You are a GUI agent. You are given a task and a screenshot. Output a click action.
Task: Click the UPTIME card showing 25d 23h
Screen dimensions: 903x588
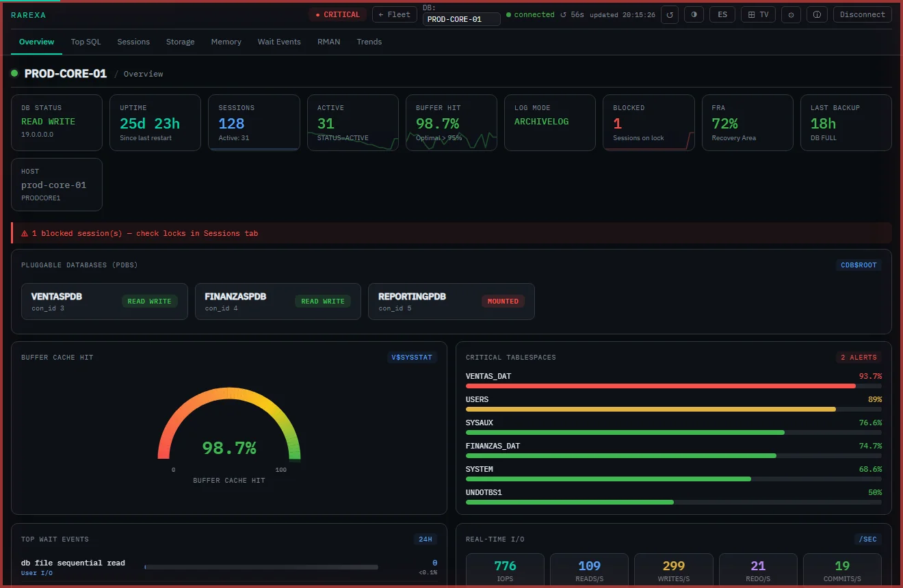(155, 122)
